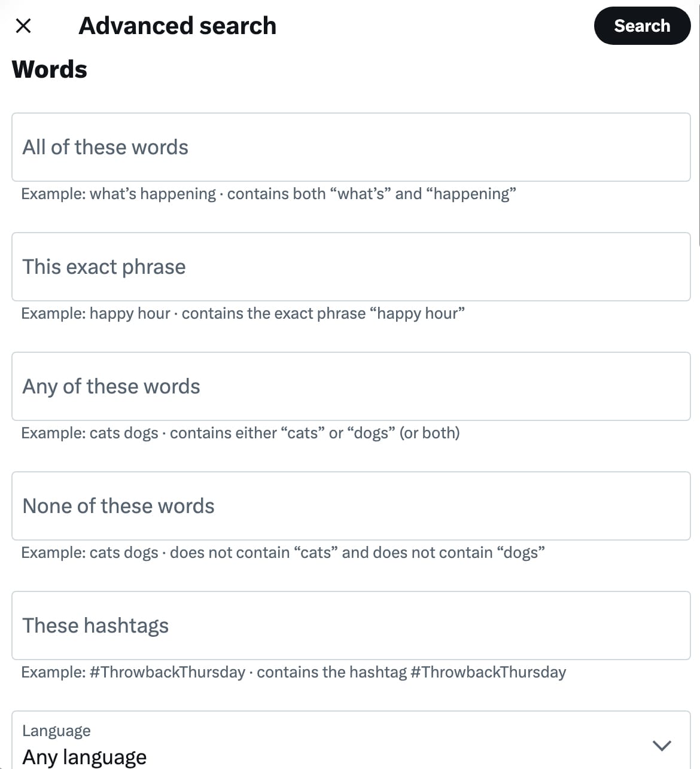The width and height of the screenshot is (700, 769).
Task: Click the chevron icon on the Language selector
Action: [661, 745]
